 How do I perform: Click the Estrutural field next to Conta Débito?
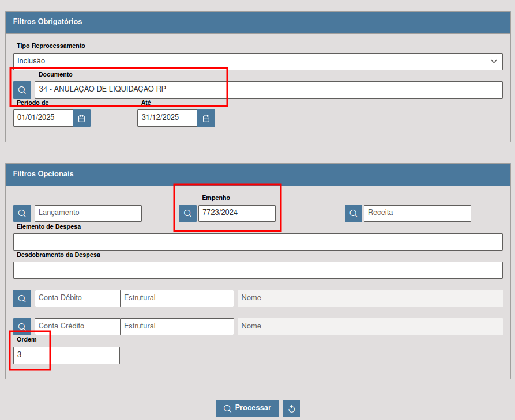[x=176, y=298]
